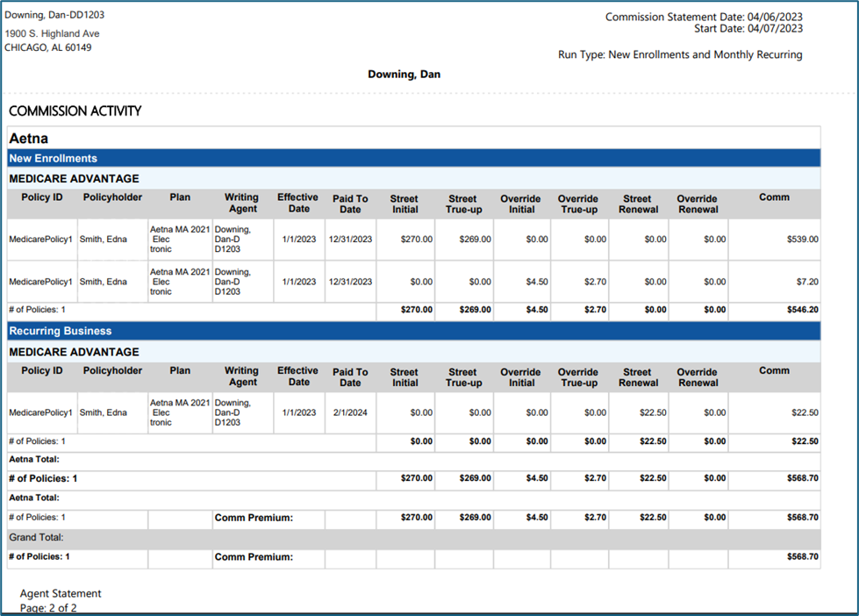
Task: Select the $539.00 commission cell
Action: pyautogui.click(x=802, y=239)
